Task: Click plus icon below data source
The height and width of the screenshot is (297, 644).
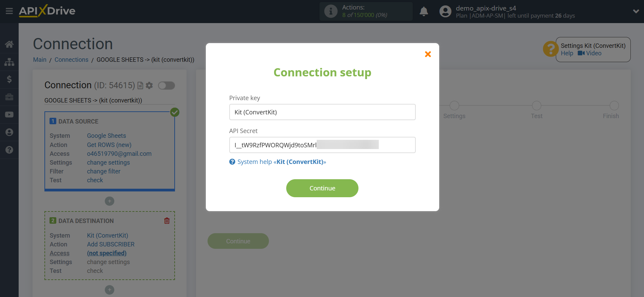Action: 110,201
